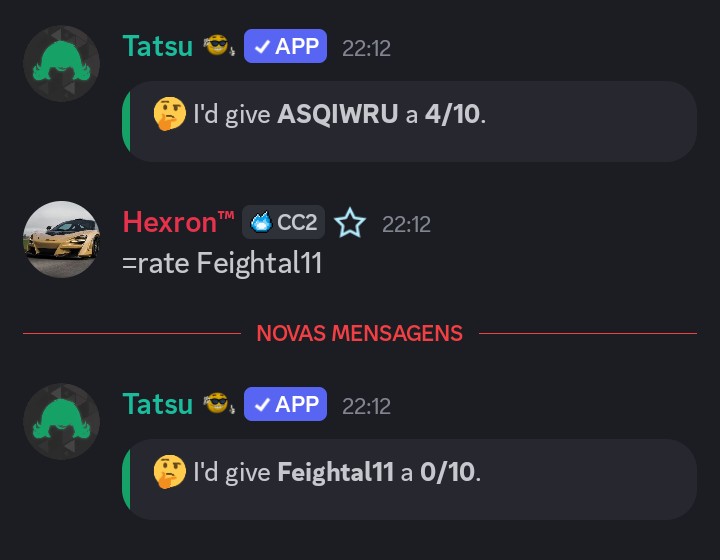Image resolution: width=720 pixels, height=560 pixels.
Task: Click the second Tatsu bot avatar
Action: [x=61, y=421]
